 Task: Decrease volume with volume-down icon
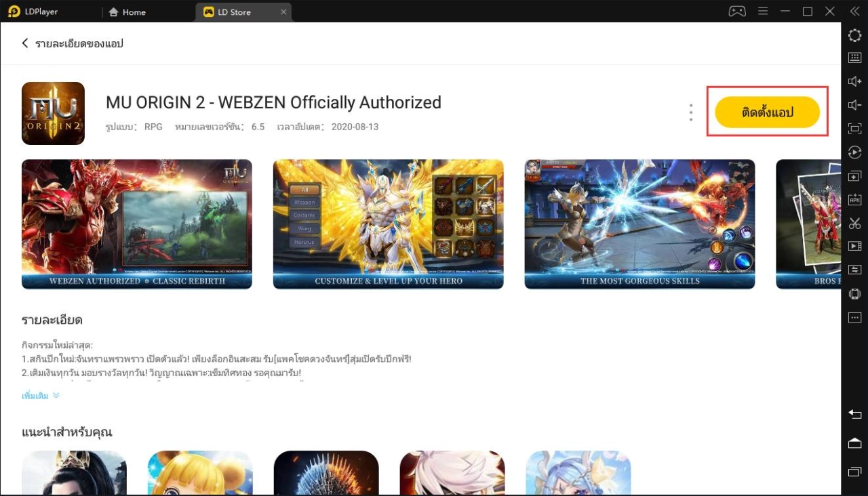[854, 105]
